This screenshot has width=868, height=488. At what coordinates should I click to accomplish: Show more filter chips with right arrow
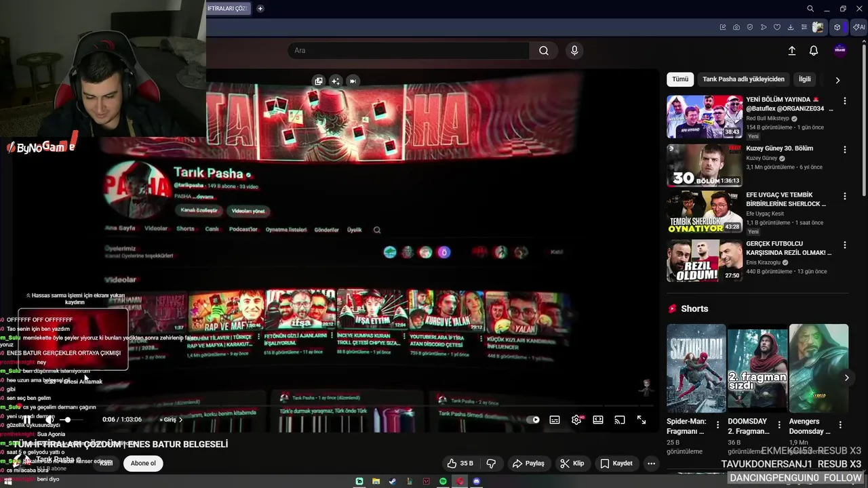(837, 80)
